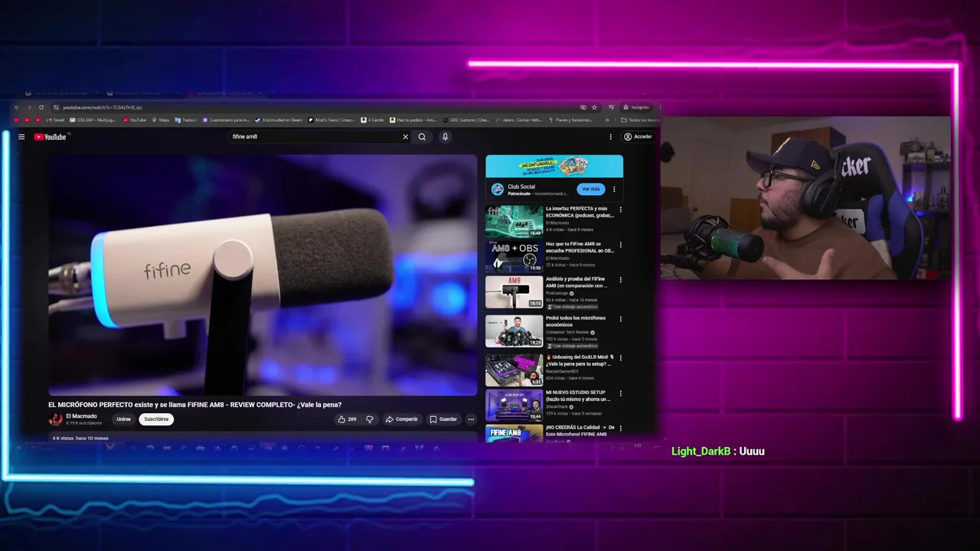Subscribe with the Suscribirse button
Image resolution: width=980 pixels, height=551 pixels.
pyautogui.click(x=156, y=419)
